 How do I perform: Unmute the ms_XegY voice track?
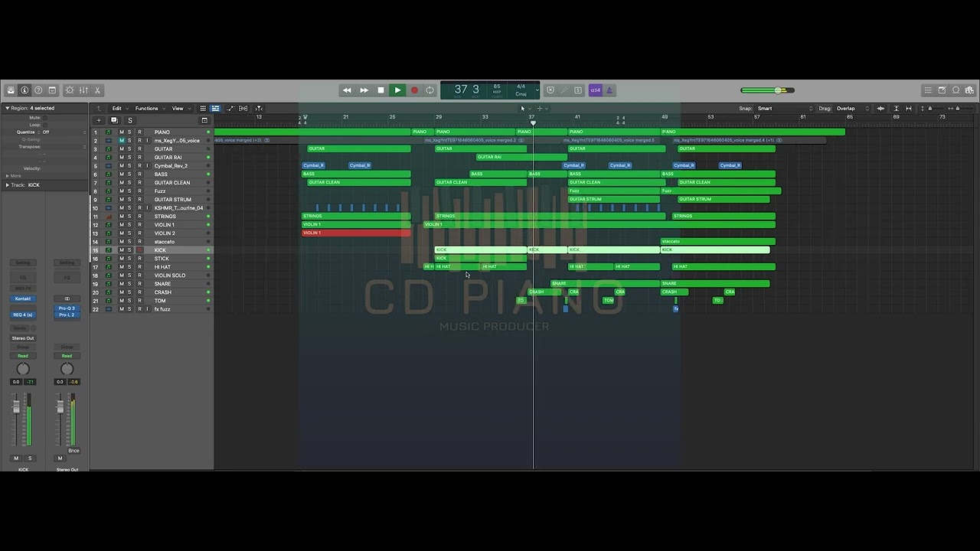[121, 141]
